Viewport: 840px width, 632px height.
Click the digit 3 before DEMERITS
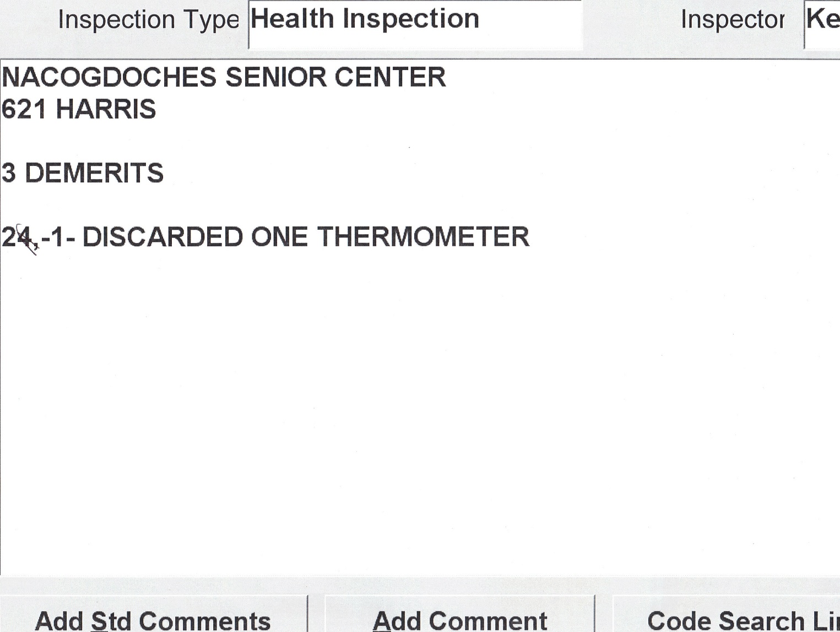point(8,173)
